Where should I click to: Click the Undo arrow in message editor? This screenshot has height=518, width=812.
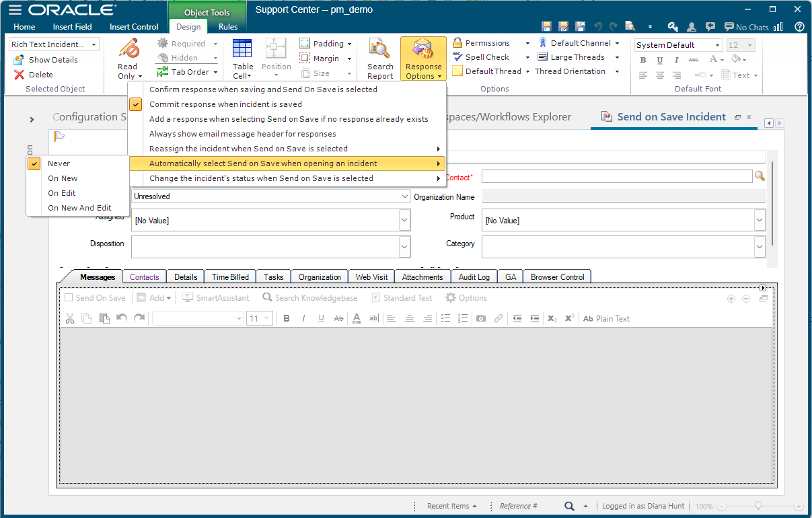click(x=122, y=318)
